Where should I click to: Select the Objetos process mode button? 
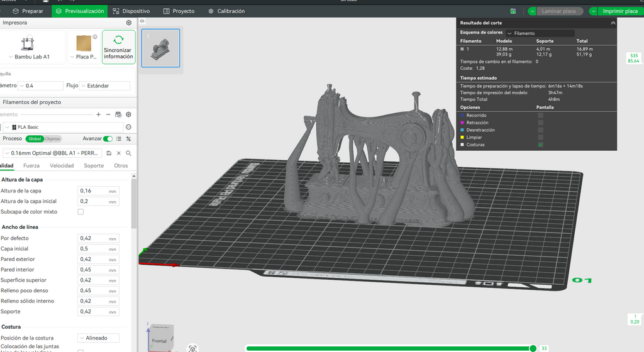click(x=53, y=139)
